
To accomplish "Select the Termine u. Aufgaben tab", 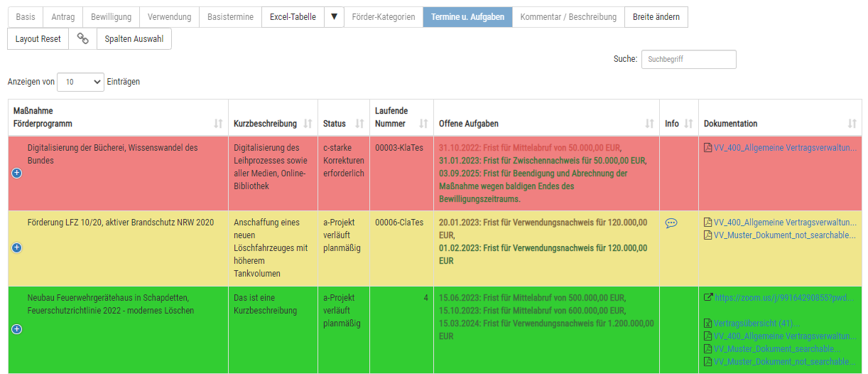I will tap(467, 17).
